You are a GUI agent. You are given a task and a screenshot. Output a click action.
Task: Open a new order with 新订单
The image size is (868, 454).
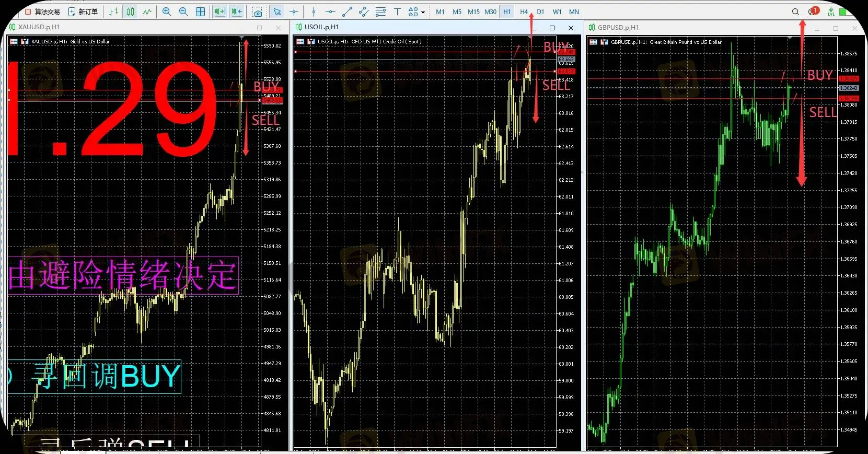tap(83, 11)
